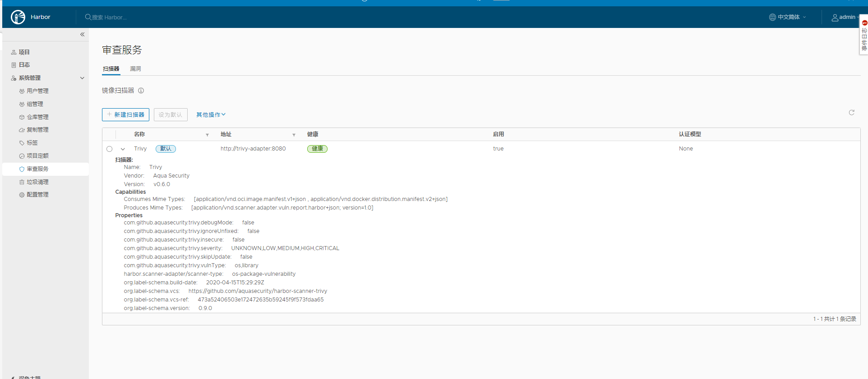Click the 新建扫描器 button

point(125,115)
